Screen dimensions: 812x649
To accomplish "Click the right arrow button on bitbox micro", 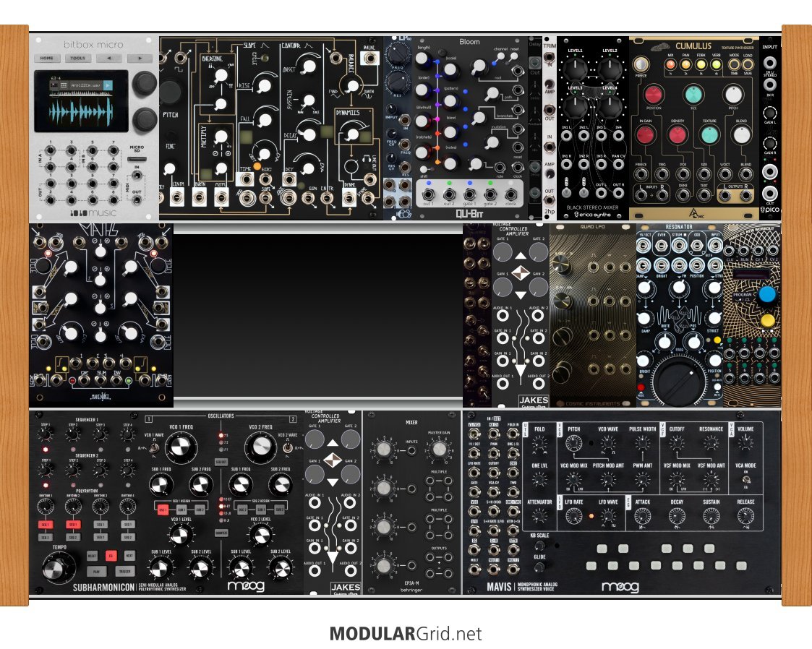I will click(x=140, y=59).
